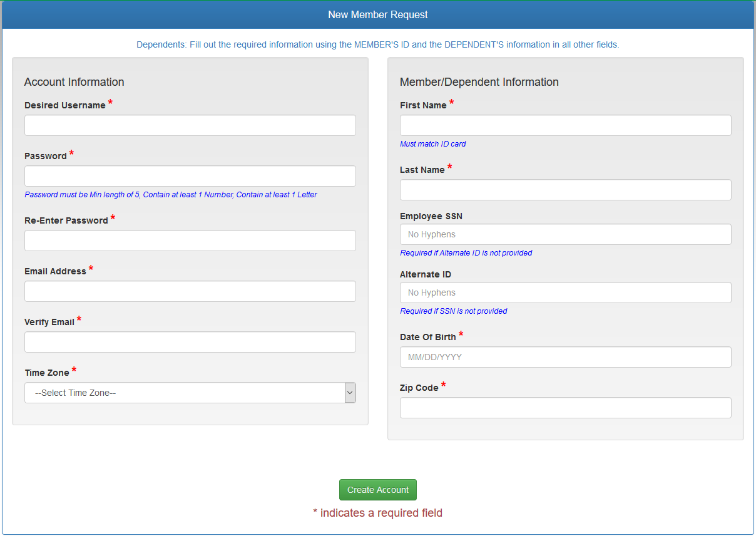Click the 'Must match ID card' note

click(x=433, y=144)
